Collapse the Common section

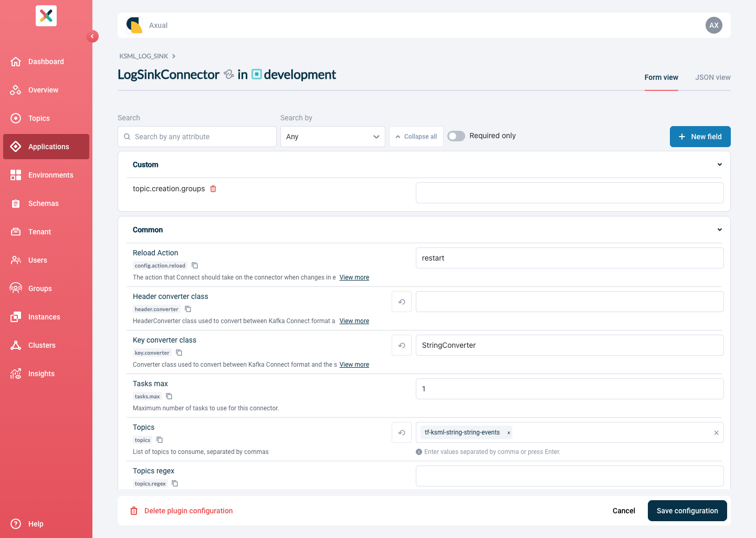pos(720,230)
